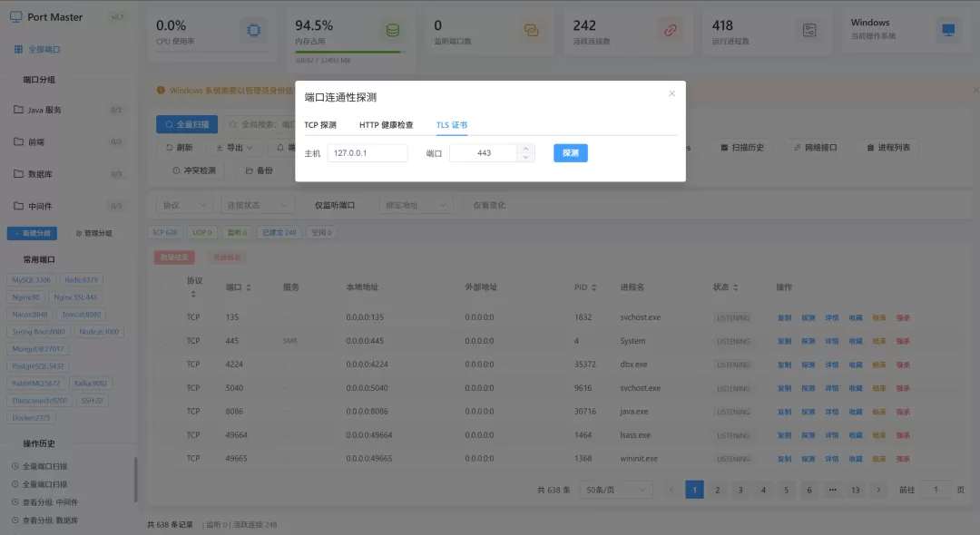The width and height of the screenshot is (980, 535).
Task: Open the Java 服务 group
Action: coord(69,109)
